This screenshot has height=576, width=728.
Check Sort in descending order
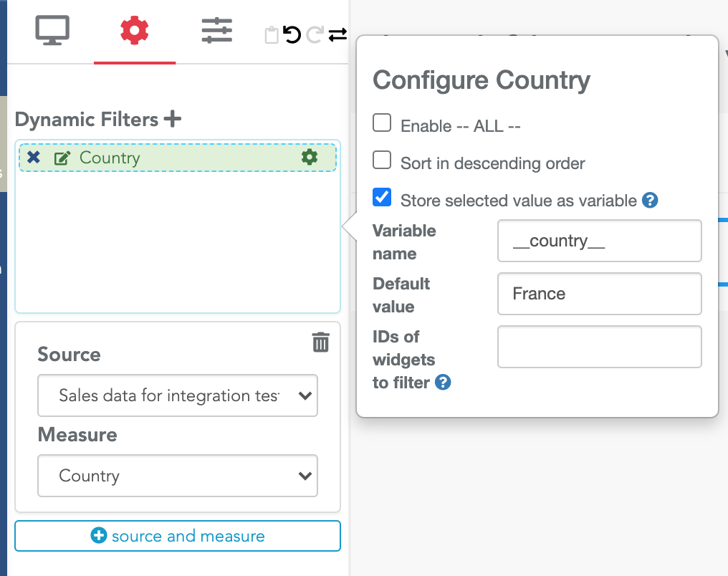383,160
